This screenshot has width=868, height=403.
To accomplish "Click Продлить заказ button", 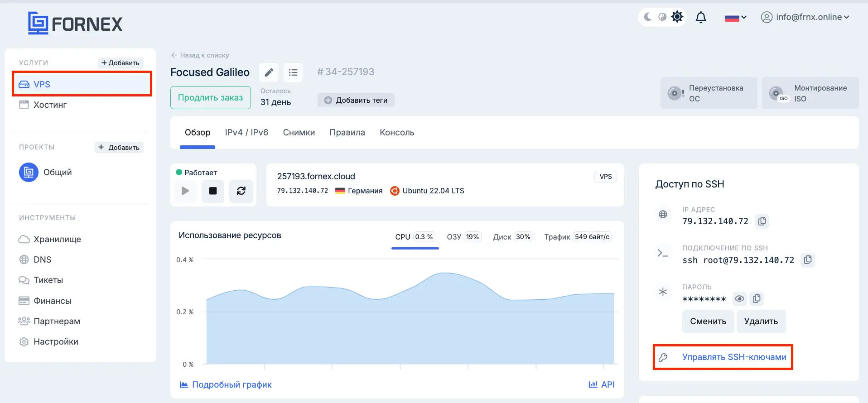I will tap(211, 97).
